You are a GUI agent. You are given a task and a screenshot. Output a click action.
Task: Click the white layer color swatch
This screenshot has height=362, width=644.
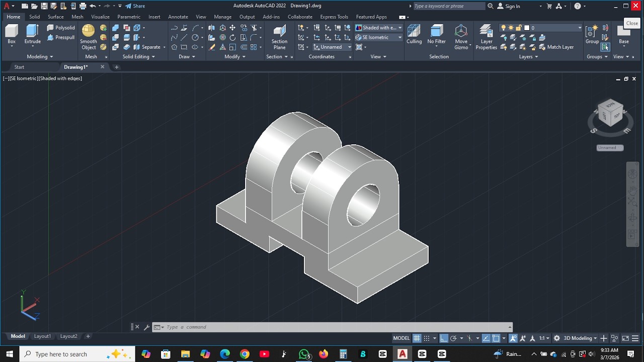(x=527, y=28)
